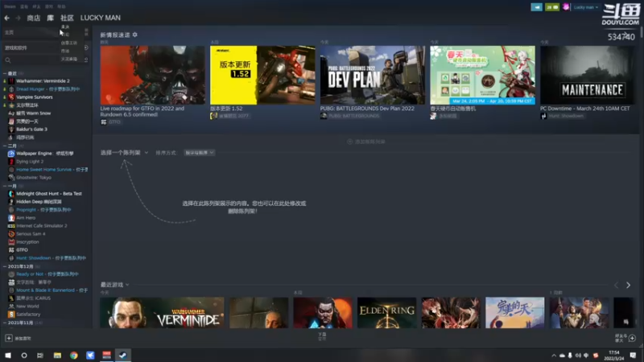Viewport: 644px width, 362px height.
Task: Click the library search magnifier icon
Action: pos(8,60)
